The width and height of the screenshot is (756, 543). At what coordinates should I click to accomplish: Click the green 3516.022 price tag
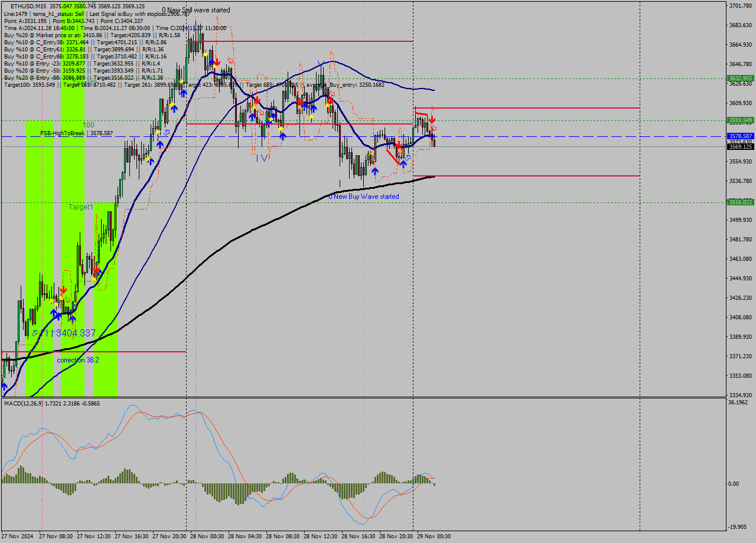point(739,202)
